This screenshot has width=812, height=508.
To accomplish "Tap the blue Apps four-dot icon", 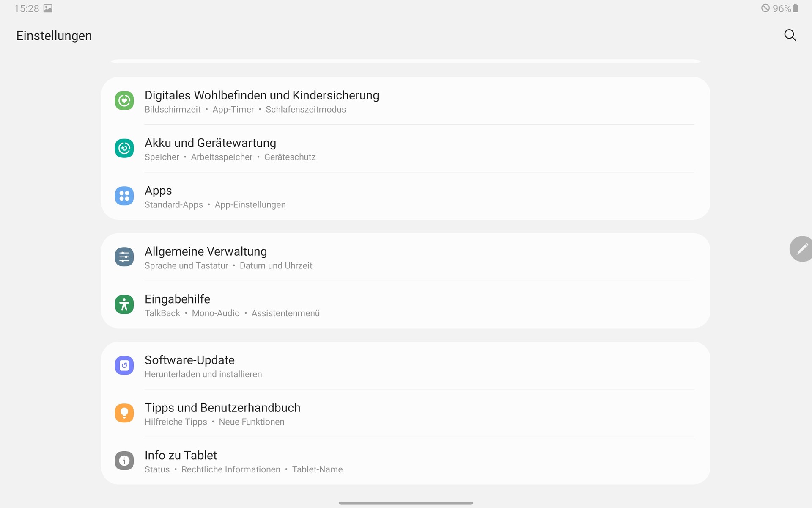I will pos(124,196).
